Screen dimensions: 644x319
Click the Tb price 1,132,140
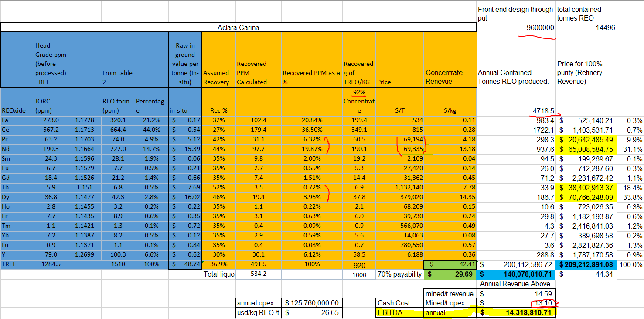tap(400, 187)
